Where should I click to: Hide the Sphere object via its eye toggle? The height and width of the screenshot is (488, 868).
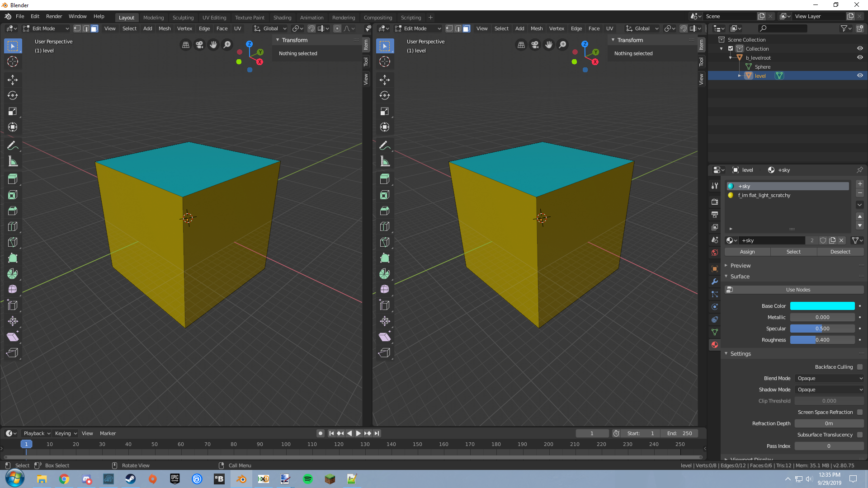pyautogui.click(x=860, y=66)
